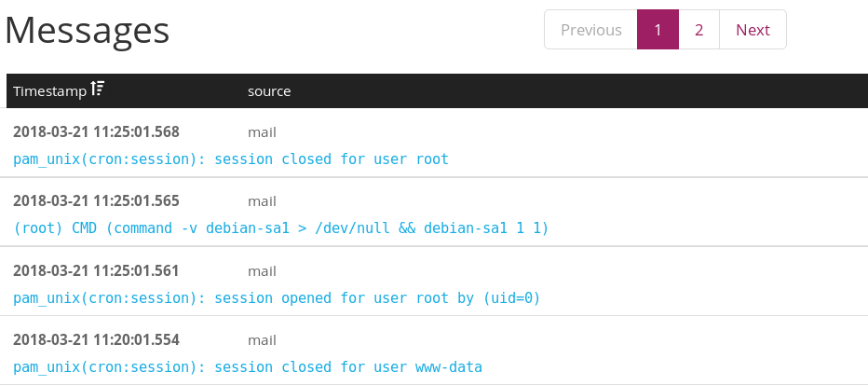The height and width of the screenshot is (386, 868).
Task: Open the "(root) CMD" debian-sa1 message
Action: (281, 228)
